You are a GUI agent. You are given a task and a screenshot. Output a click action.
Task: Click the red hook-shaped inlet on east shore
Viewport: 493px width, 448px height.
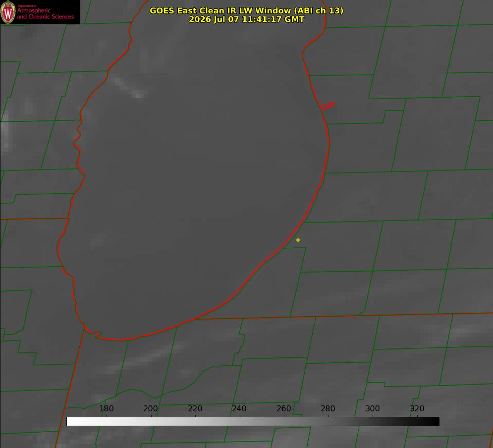(x=327, y=106)
